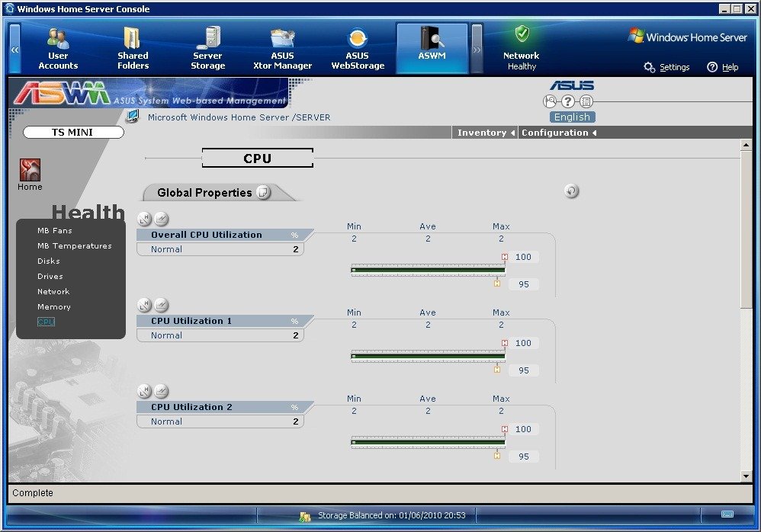This screenshot has height=532, width=761.
Task: Open Drives in the Health menu
Action: pyautogui.click(x=50, y=277)
